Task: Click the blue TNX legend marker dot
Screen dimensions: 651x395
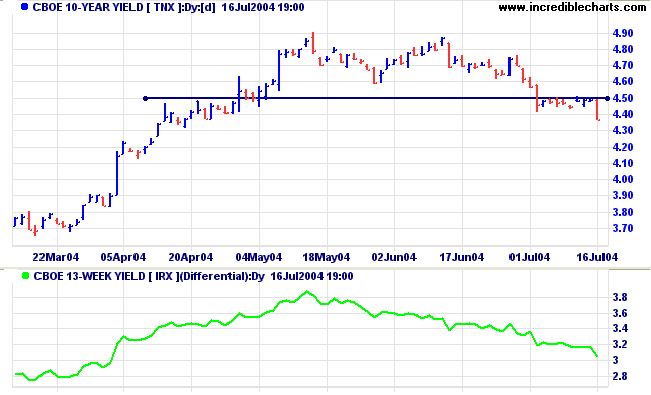Action: 24,7
